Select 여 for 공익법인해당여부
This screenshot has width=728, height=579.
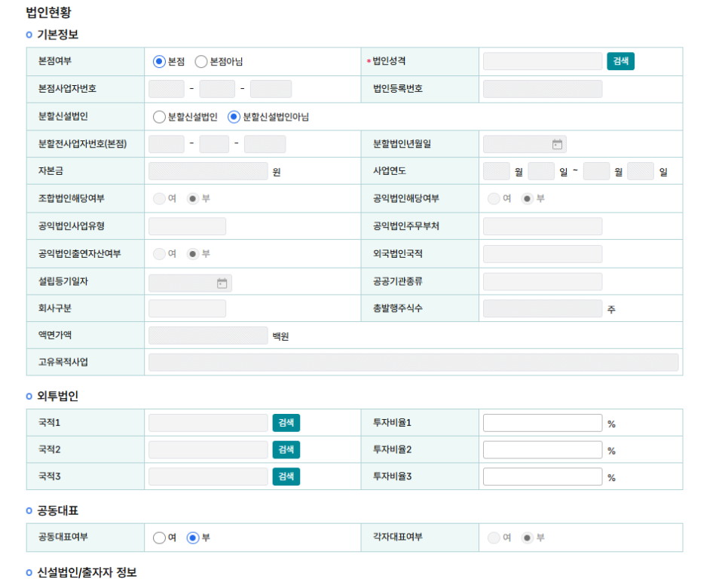pos(494,199)
